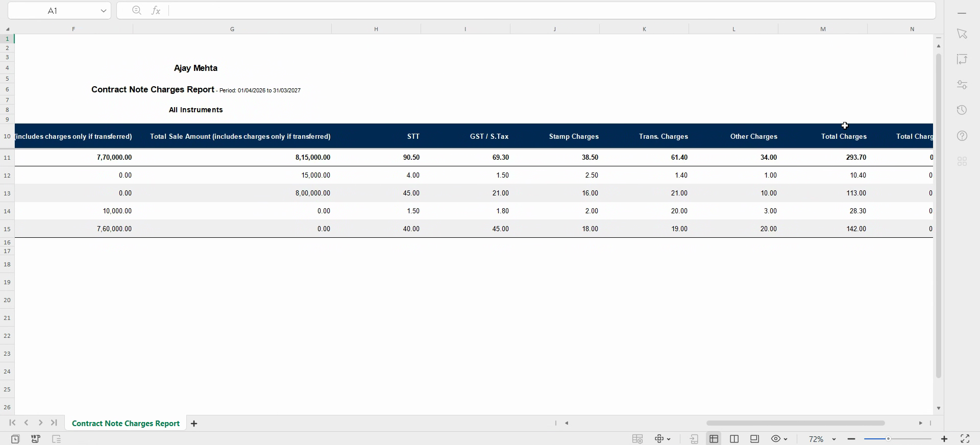Screen dimensions: 980x445
Task: Click the formula bar input field
Action: tap(551, 10)
